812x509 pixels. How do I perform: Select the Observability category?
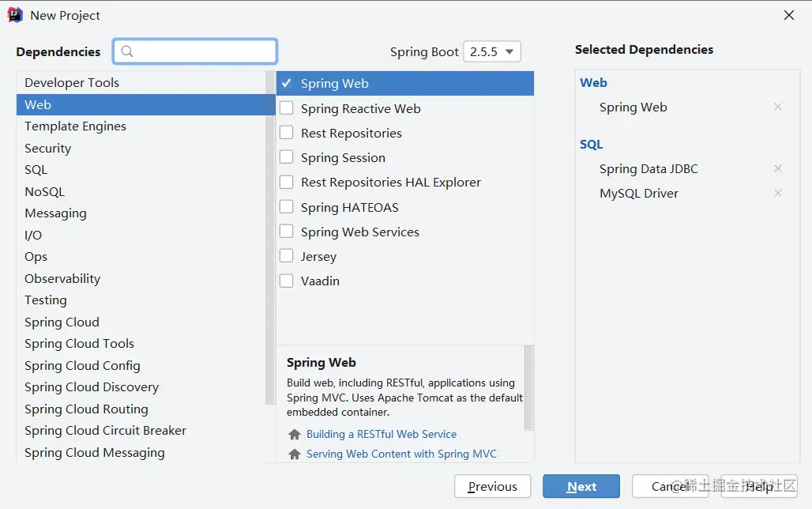pos(141,279)
